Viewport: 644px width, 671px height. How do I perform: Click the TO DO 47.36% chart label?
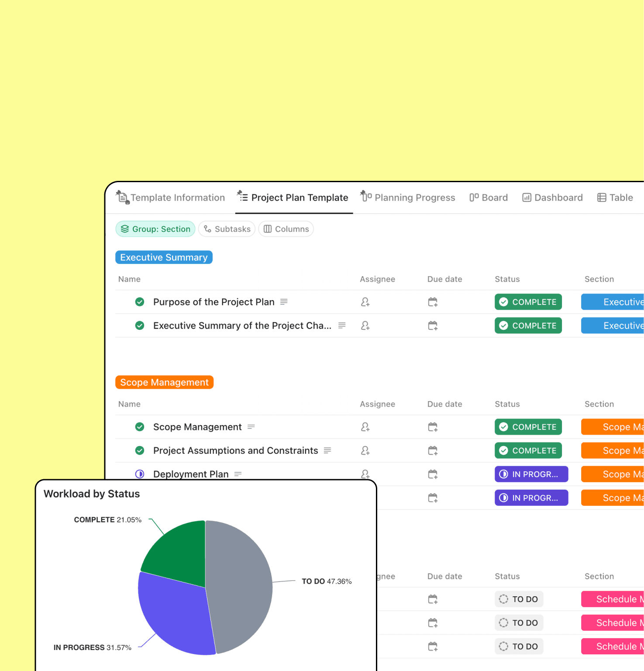[327, 581]
